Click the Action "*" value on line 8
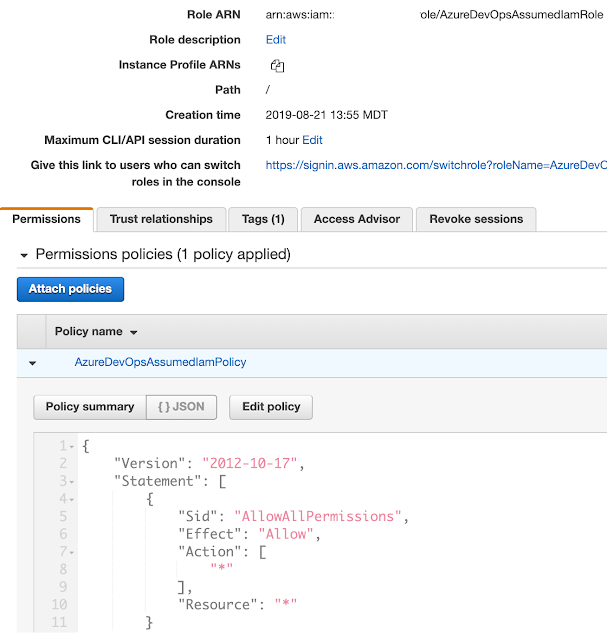The width and height of the screenshot is (607, 640). point(222,567)
